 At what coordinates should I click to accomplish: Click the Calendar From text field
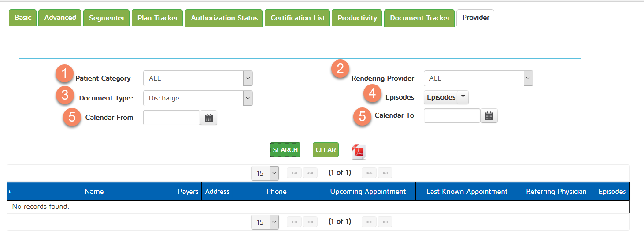tap(171, 118)
